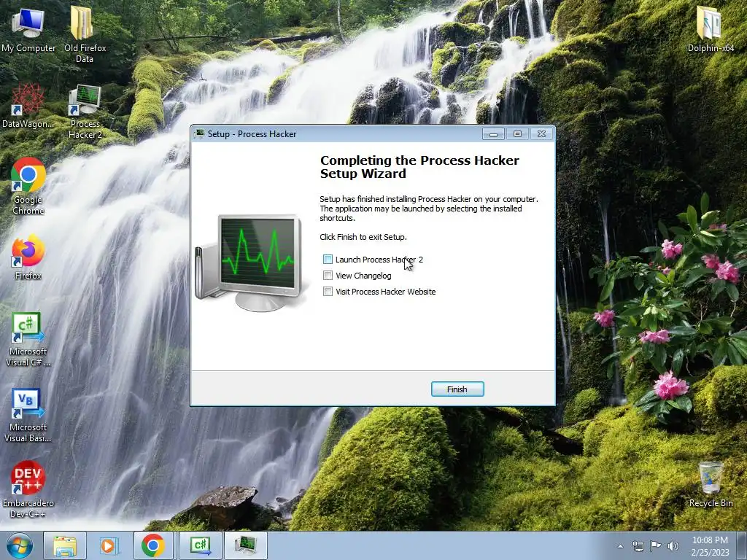
Task: Click the Process Hacker setup taskbar button
Action: tap(245, 545)
